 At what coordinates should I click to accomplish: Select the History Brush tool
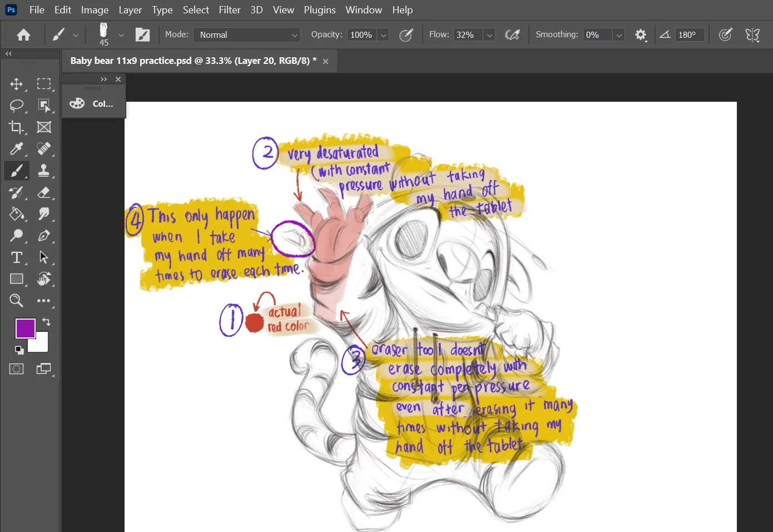point(17,192)
